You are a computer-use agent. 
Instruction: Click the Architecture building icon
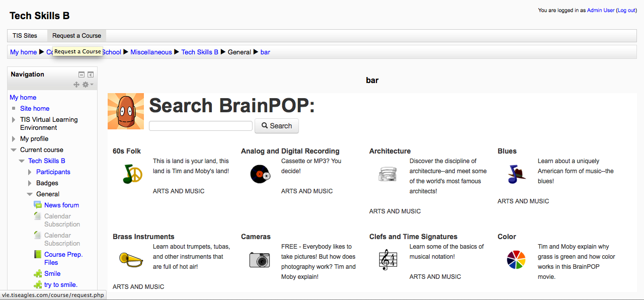(388, 174)
